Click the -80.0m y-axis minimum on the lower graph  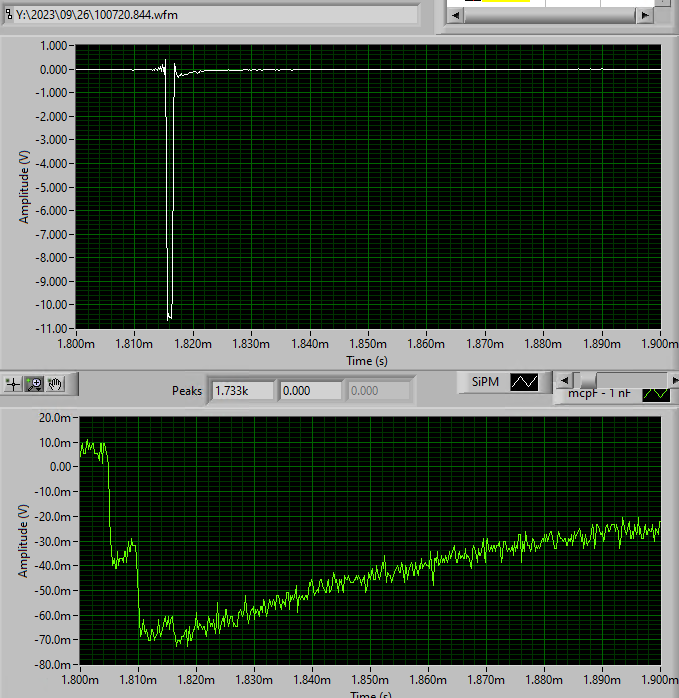pyautogui.click(x=53, y=665)
